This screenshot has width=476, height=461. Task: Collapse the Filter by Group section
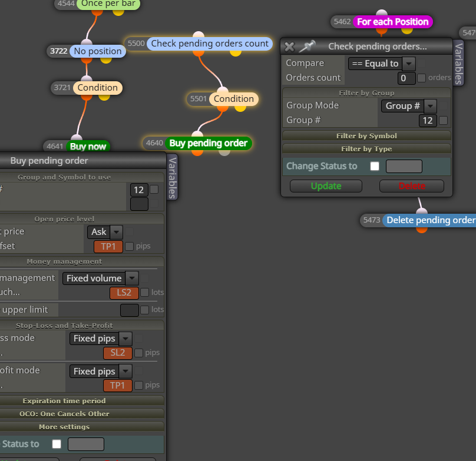[x=366, y=92]
